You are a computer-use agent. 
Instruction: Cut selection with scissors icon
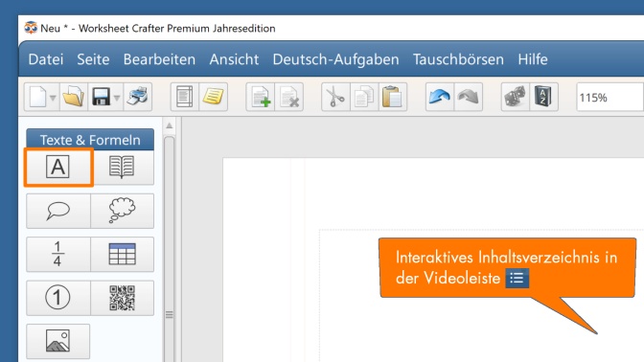tap(335, 98)
